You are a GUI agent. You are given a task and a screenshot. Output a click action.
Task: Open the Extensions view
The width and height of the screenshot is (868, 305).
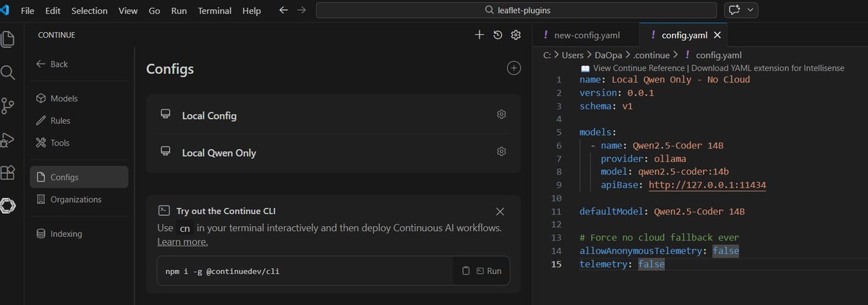[8, 172]
